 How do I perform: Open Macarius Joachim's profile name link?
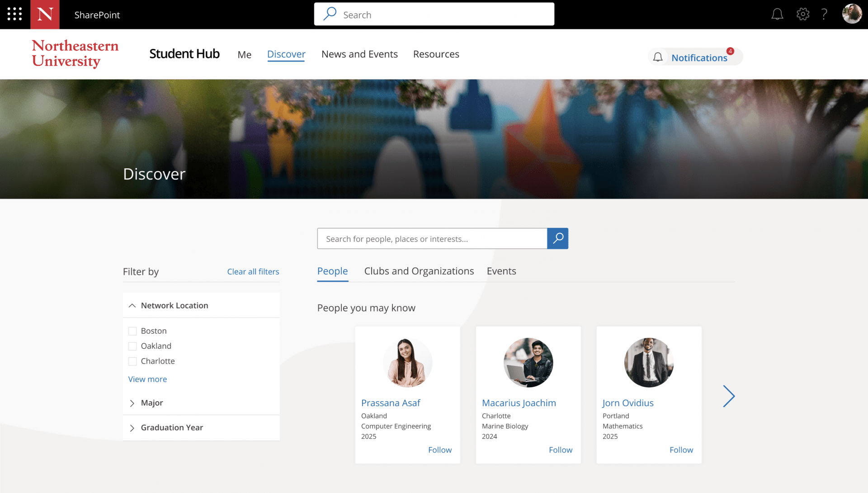pyautogui.click(x=519, y=403)
